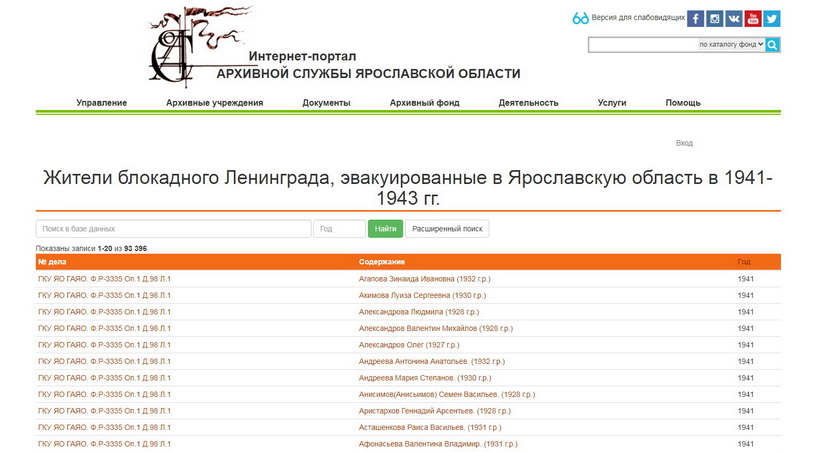Viewport: 827px width, 452px height.
Task: Open the 'Архивный фонд' menu
Action: (x=424, y=103)
